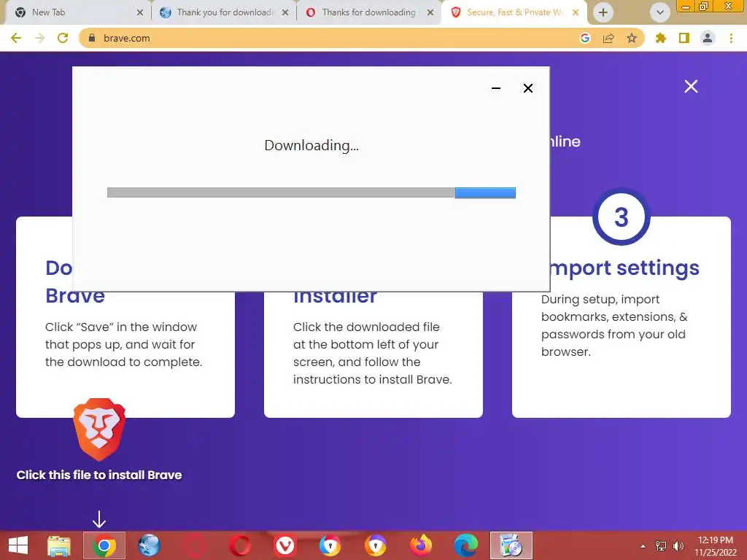Click the network status tray icon
Screen dimensions: 747x560
point(661,546)
